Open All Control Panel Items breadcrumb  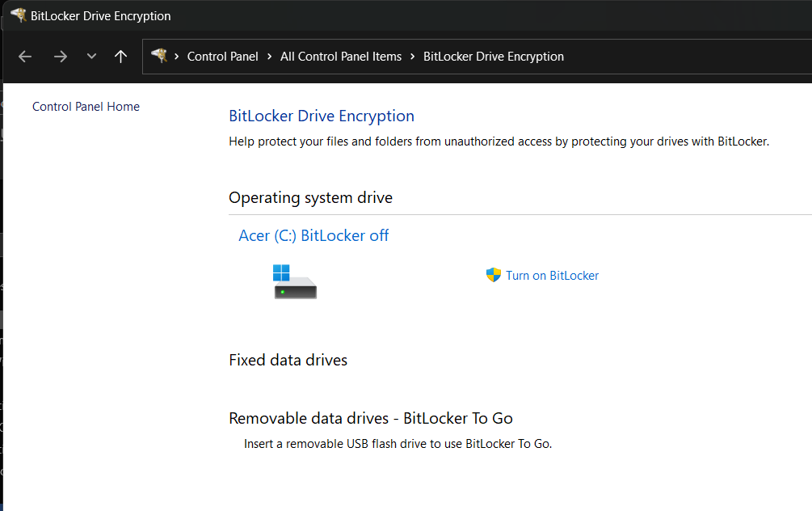click(341, 57)
